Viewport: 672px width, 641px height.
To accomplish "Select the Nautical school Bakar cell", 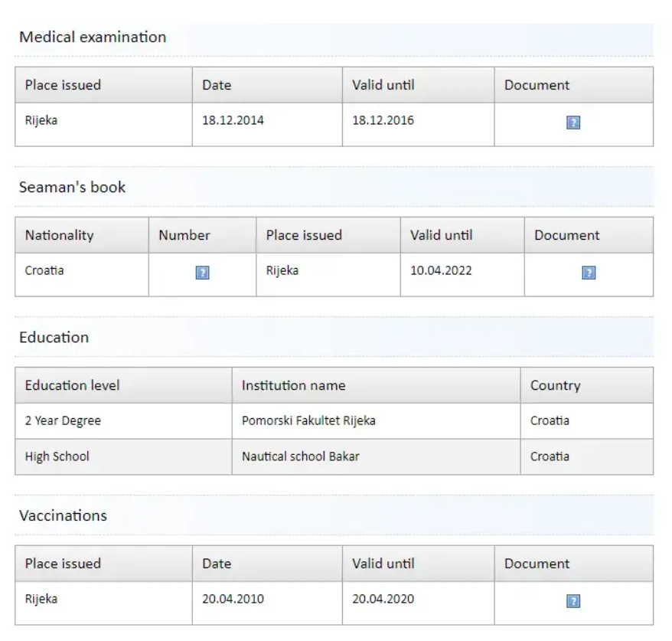I will [x=300, y=456].
